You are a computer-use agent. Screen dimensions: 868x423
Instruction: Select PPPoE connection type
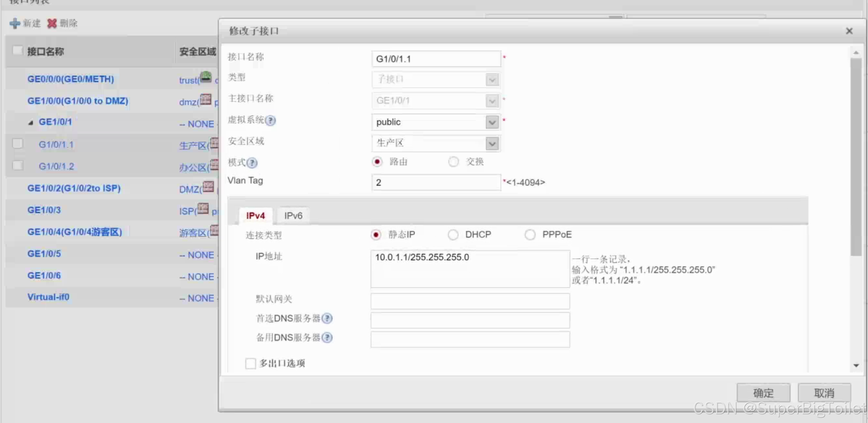pos(530,234)
